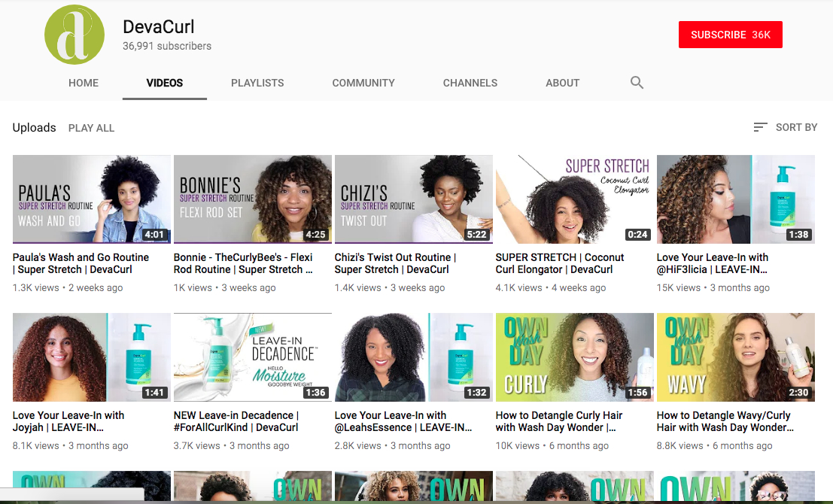
Task: Open title Love Your Leave-In with @LeahsEssence
Action: 403,421
